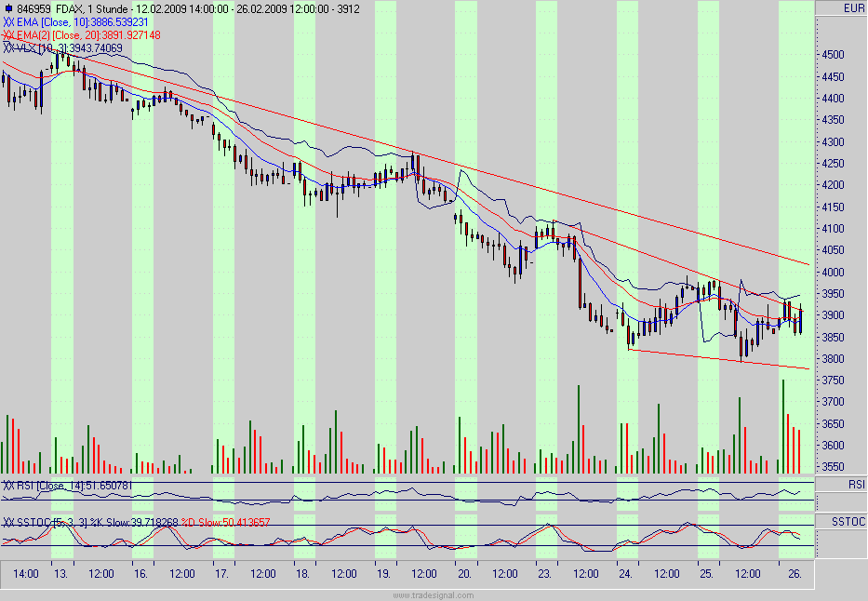Toggle the crossed-out XX icon on EMA(2)
868x601 pixels.
8,33
